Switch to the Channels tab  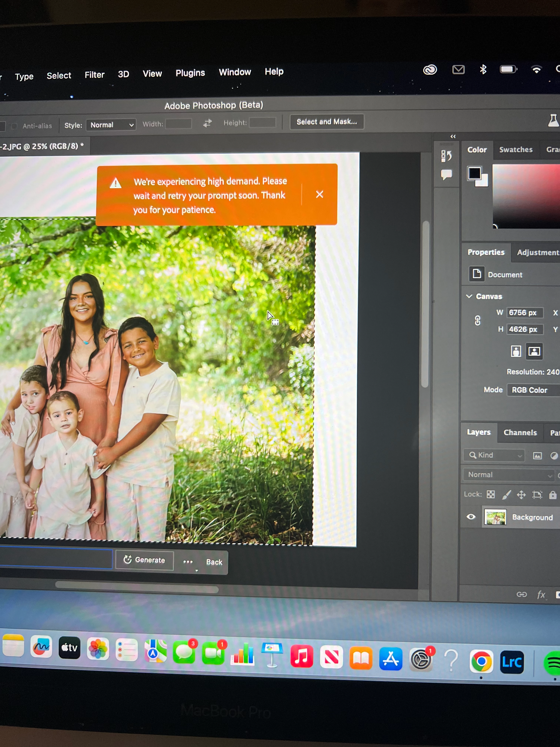[x=520, y=433]
